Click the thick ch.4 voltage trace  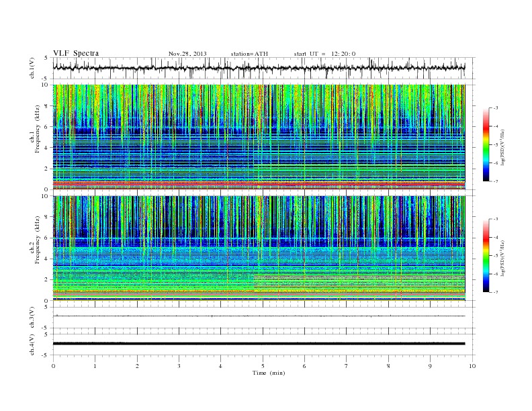coord(259,344)
